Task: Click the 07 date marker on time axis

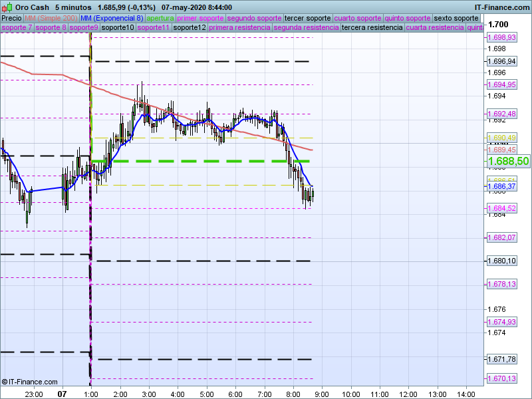Action: click(62, 394)
